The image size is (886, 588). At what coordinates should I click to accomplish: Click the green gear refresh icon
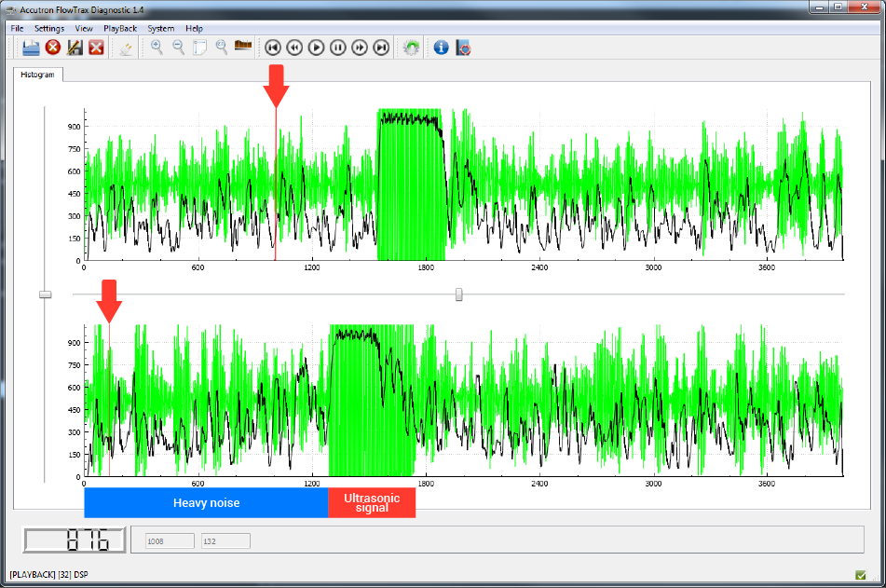[x=411, y=47]
